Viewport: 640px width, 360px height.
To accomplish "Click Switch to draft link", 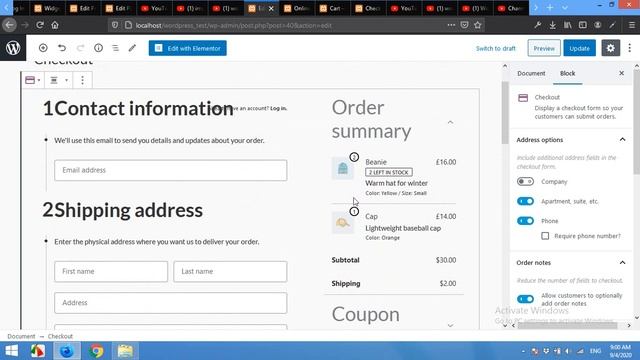I will (x=496, y=49).
